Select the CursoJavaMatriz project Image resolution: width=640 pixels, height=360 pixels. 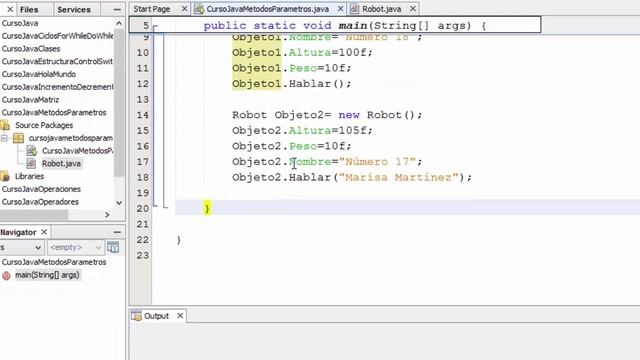30,100
